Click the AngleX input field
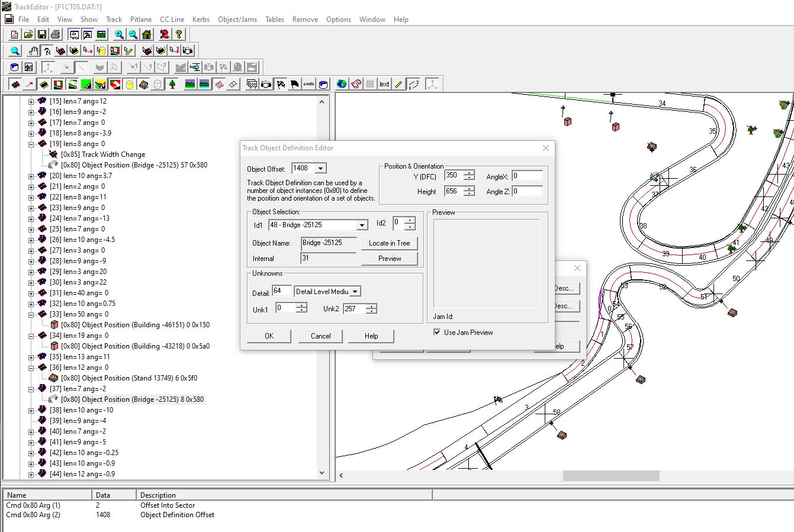This screenshot has height=532, width=794. (527, 176)
